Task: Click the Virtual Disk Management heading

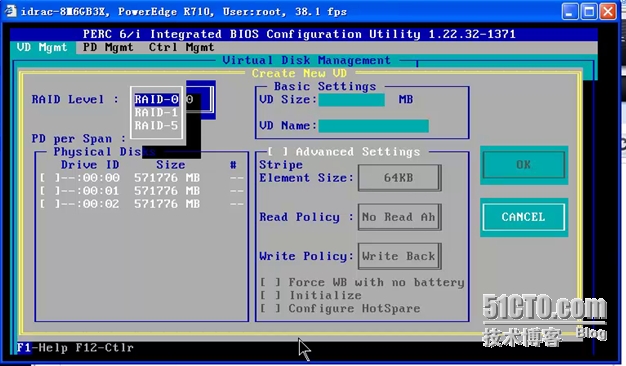Action: click(x=307, y=60)
